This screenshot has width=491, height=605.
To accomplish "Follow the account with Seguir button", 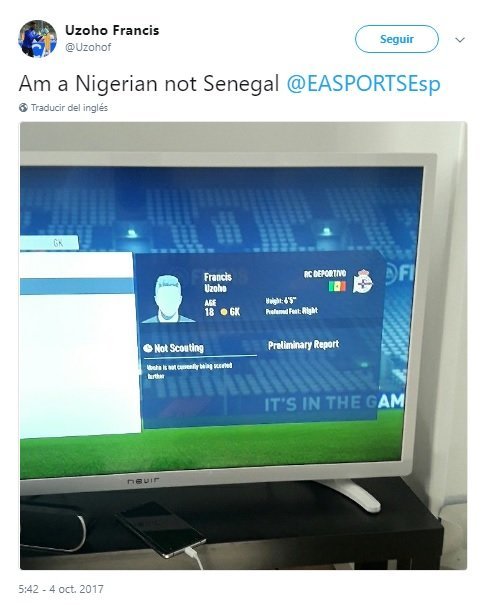I will pyautogui.click(x=397, y=39).
